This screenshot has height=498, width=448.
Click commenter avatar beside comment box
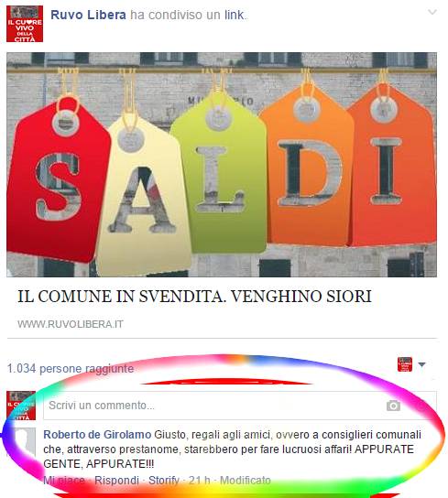[21, 406]
